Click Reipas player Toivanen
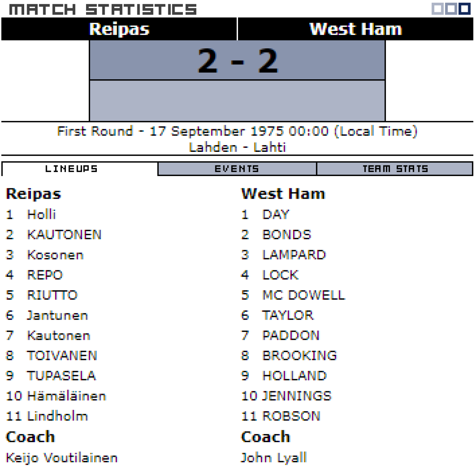Image resolution: width=476 pixels, height=469 pixels. tap(62, 356)
